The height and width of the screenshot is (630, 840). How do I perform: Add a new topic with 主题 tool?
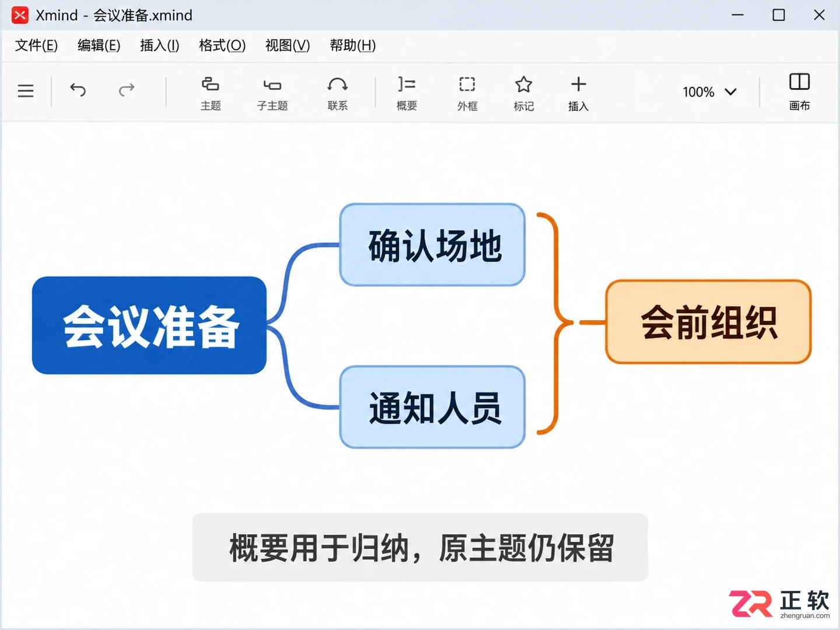click(x=211, y=93)
